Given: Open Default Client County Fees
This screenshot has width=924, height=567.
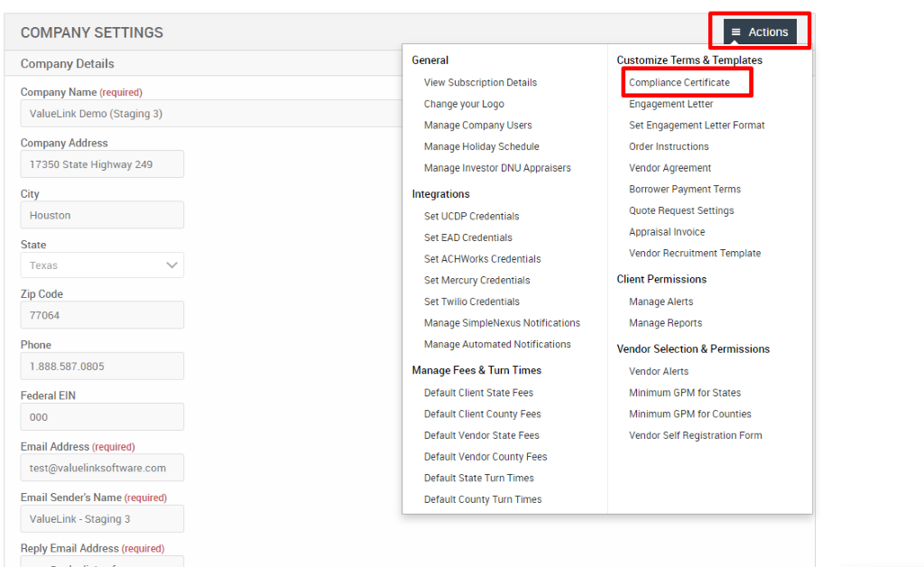Looking at the screenshot, I should 482,414.
